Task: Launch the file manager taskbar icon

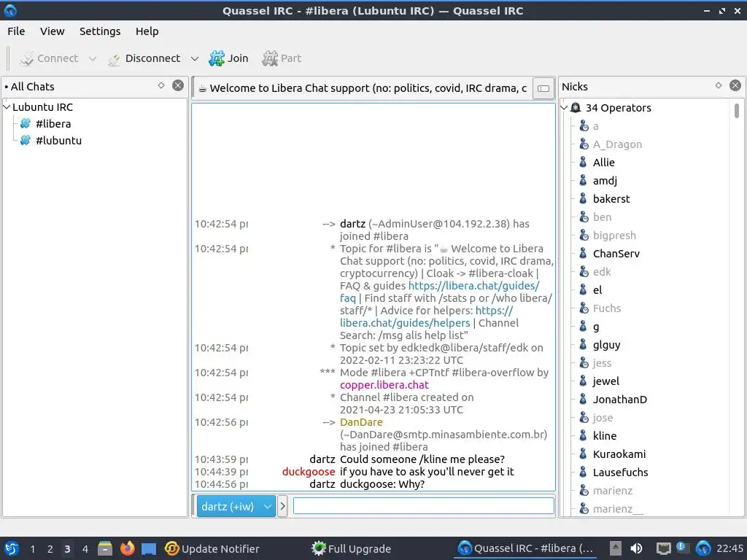Action: 105,548
